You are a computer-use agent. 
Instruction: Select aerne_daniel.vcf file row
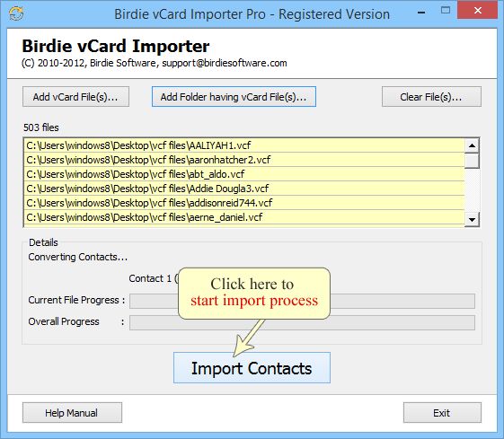coord(244,217)
